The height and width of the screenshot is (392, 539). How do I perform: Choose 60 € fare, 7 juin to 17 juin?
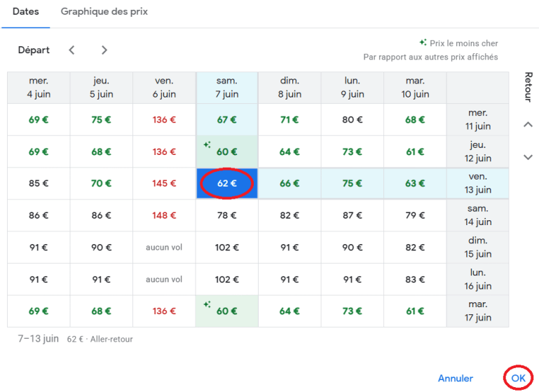point(226,311)
